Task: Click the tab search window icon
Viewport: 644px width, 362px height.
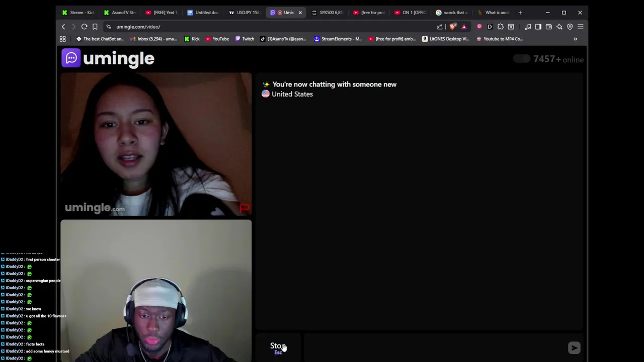Action: (511, 27)
